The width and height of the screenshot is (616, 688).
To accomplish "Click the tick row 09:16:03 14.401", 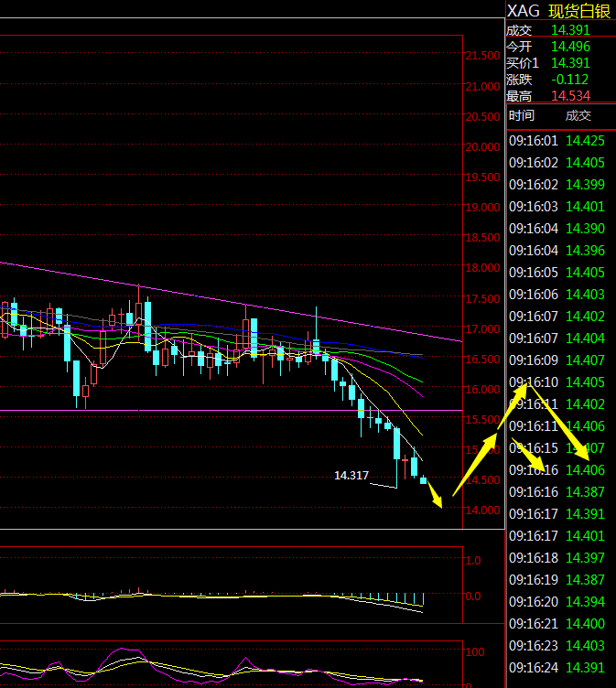I will pos(557,207).
